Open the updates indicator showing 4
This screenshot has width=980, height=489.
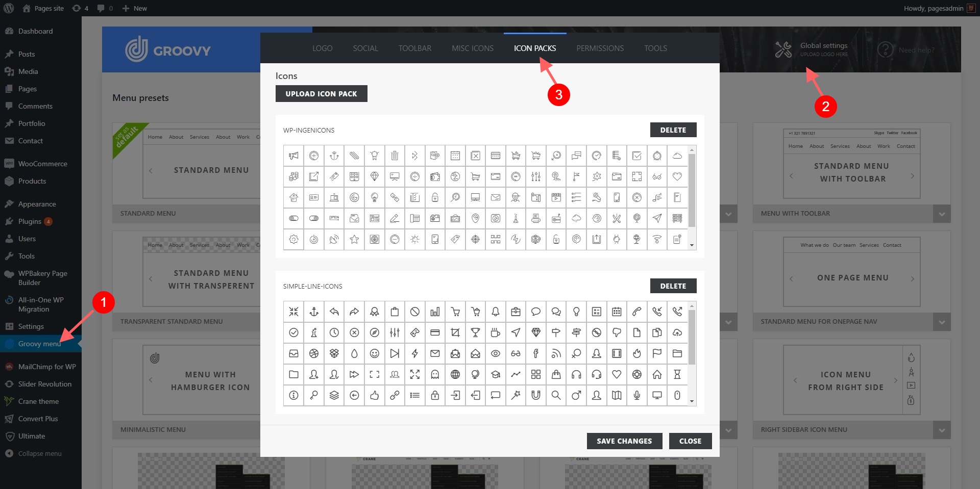(x=80, y=8)
